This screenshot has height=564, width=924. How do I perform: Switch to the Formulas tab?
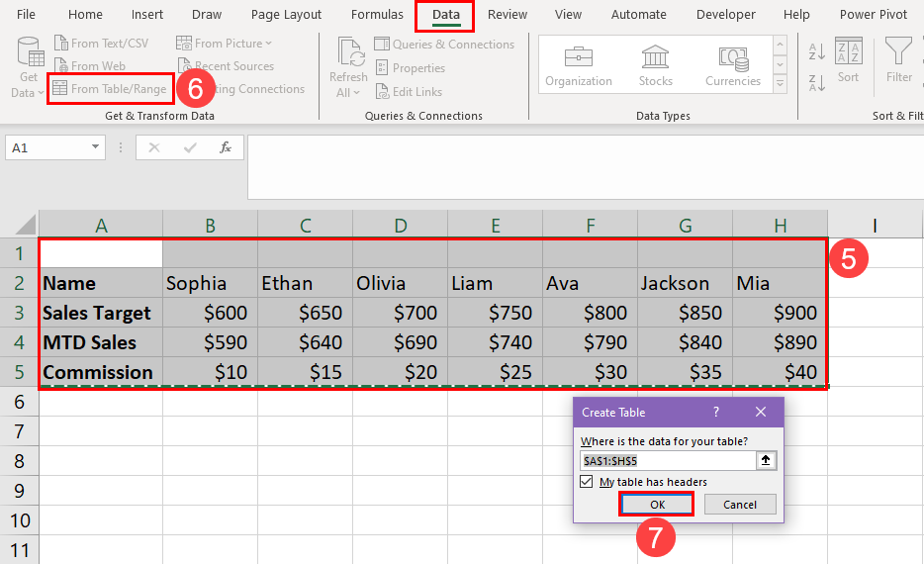[x=377, y=15]
